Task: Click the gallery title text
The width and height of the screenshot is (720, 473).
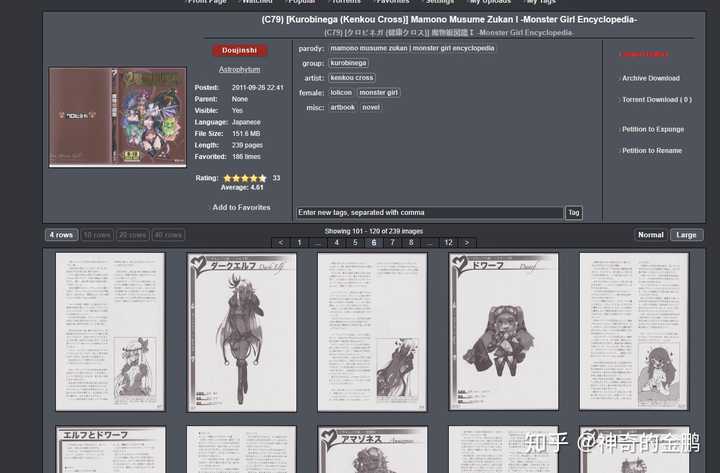Action: pos(449,20)
